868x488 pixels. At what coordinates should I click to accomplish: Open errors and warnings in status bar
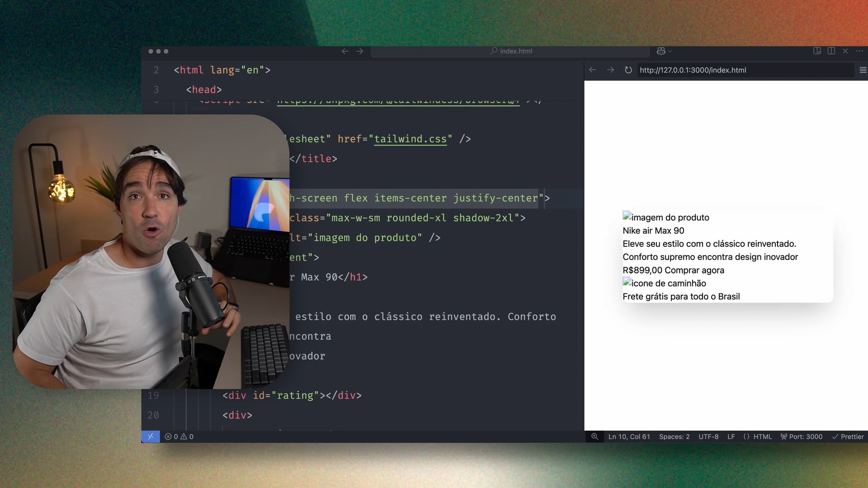click(x=179, y=436)
